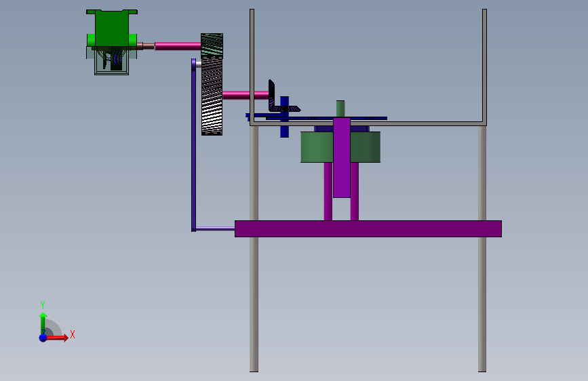Select the green cylinder block under the frame
Screen dimensions: 588x381
pyautogui.click(x=317, y=147)
